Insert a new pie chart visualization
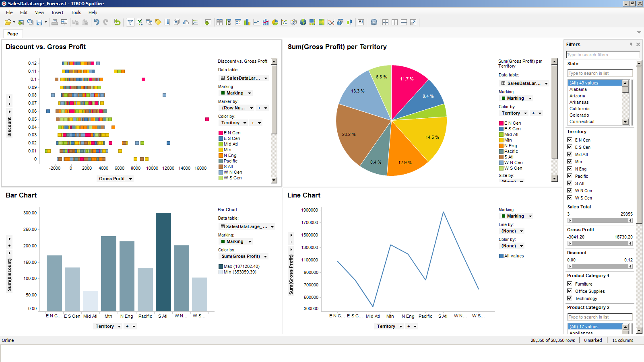 click(276, 22)
